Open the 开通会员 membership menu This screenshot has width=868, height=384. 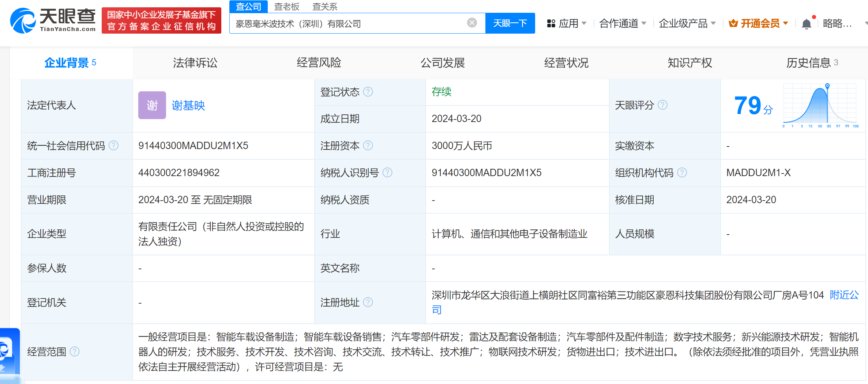[x=758, y=24]
